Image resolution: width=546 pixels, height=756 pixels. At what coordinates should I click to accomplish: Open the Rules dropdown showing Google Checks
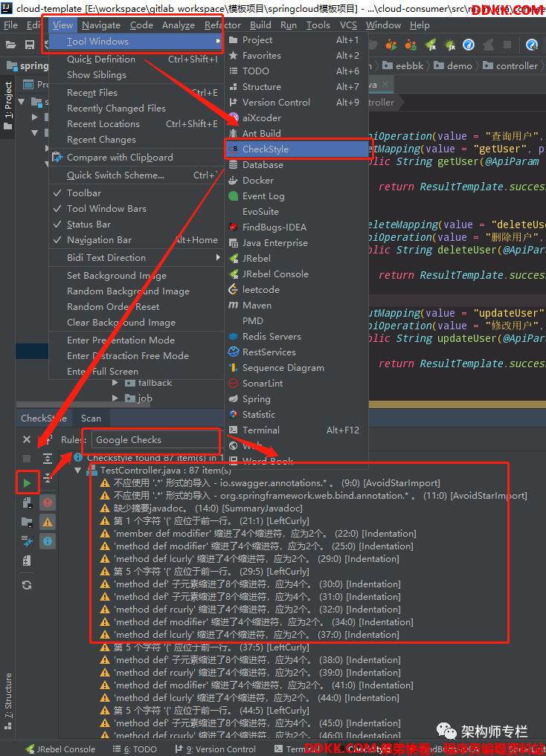pos(155,440)
